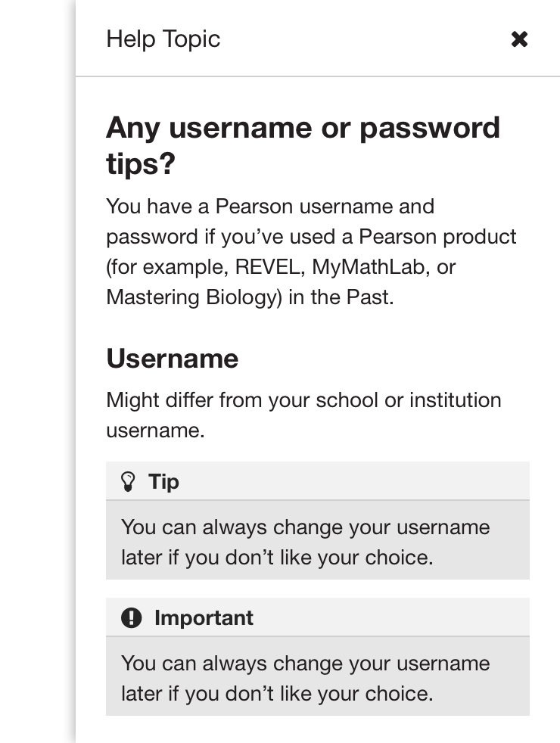Click the "Tip" label text
Image resolution: width=560 pixels, height=743 pixels.
point(163,481)
